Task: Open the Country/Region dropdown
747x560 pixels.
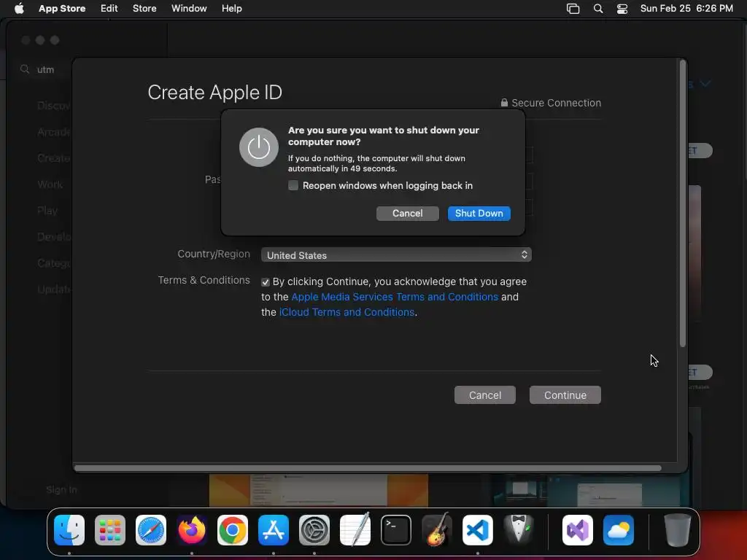Action: [x=396, y=254]
